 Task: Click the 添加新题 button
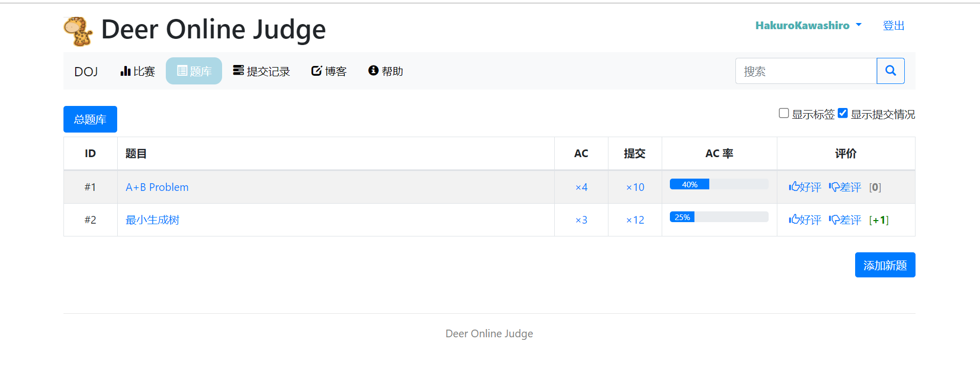point(885,265)
